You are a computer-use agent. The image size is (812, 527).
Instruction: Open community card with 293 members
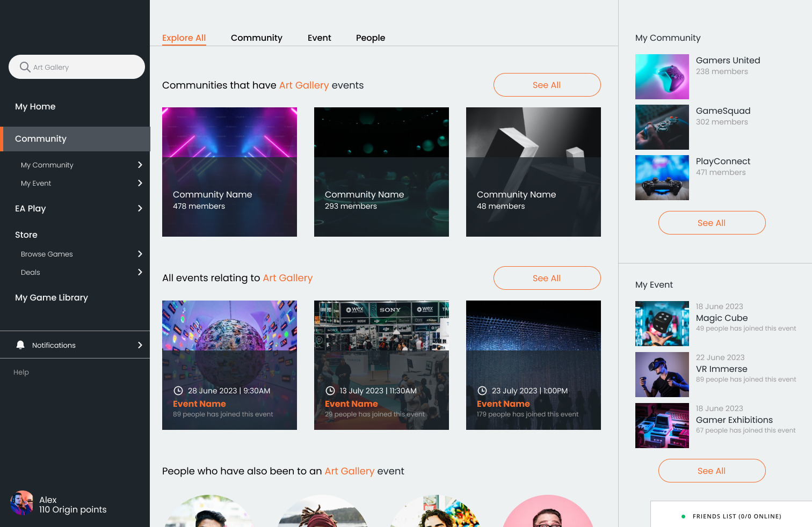381,172
